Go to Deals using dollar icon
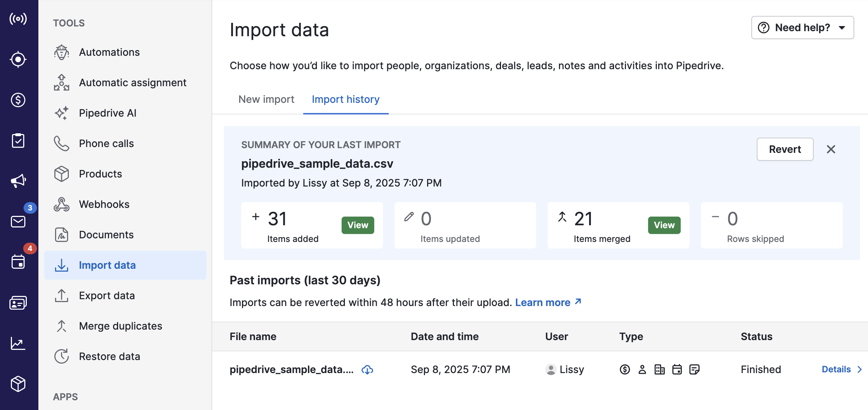Viewport: 868px width, 410px height. pos(18,100)
